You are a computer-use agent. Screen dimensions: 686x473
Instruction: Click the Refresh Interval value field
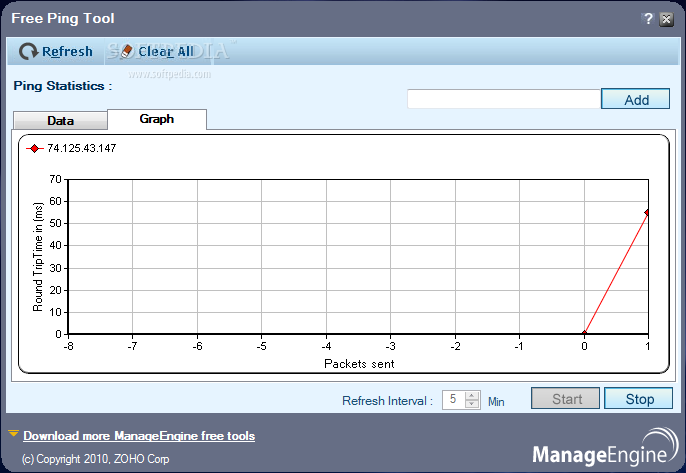(x=453, y=399)
